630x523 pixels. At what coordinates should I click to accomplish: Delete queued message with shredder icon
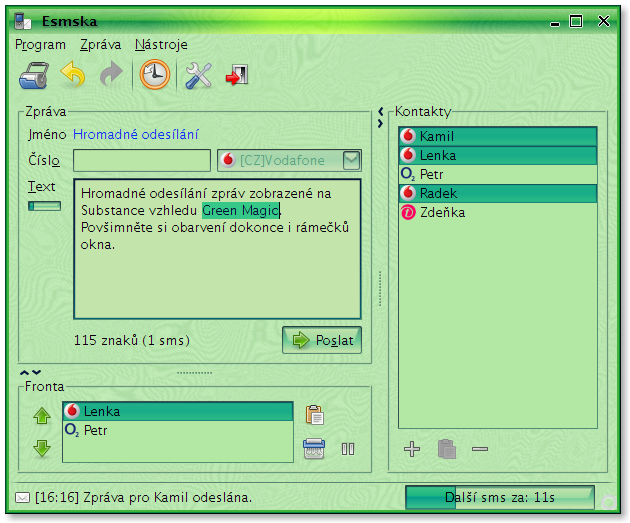click(x=314, y=449)
